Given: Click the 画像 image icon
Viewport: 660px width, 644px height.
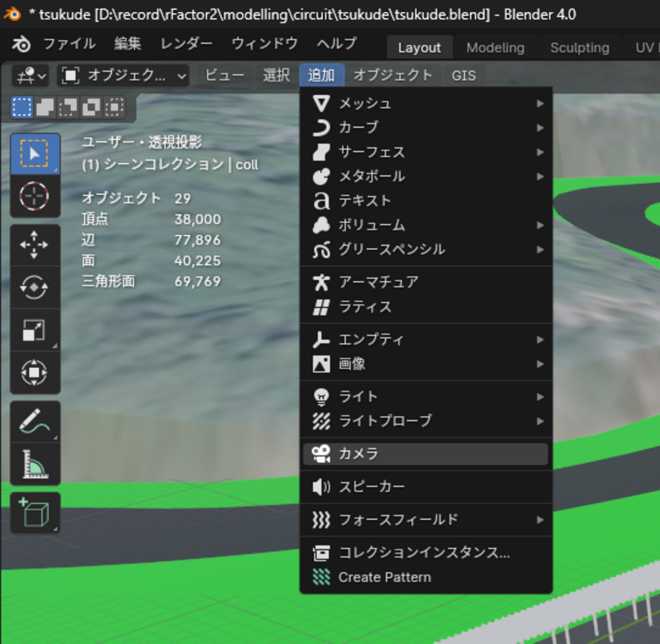Looking at the screenshot, I should click(321, 364).
